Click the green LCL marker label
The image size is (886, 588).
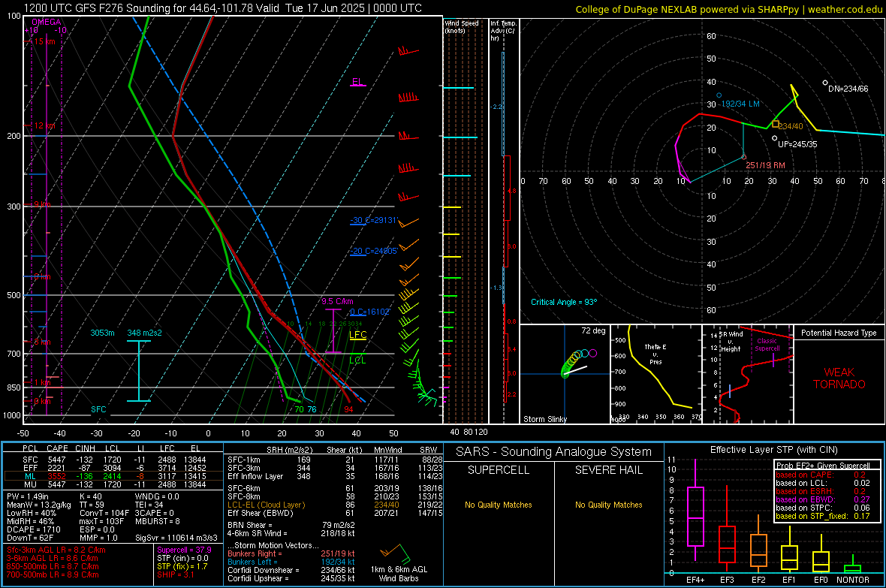[x=357, y=360]
